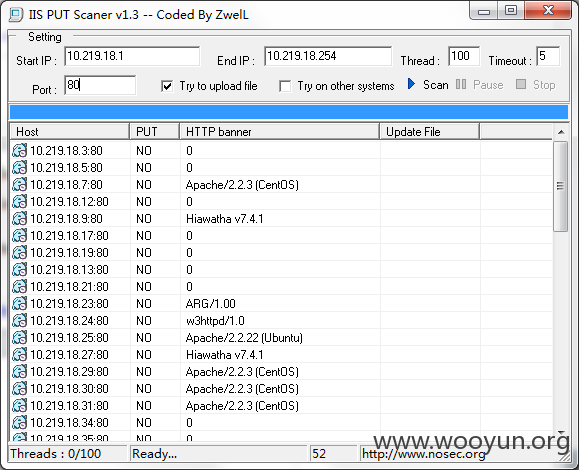Select host text 10.219.18.24:80
Image resolution: width=579 pixels, height=470 pixels.
point(69,320)
